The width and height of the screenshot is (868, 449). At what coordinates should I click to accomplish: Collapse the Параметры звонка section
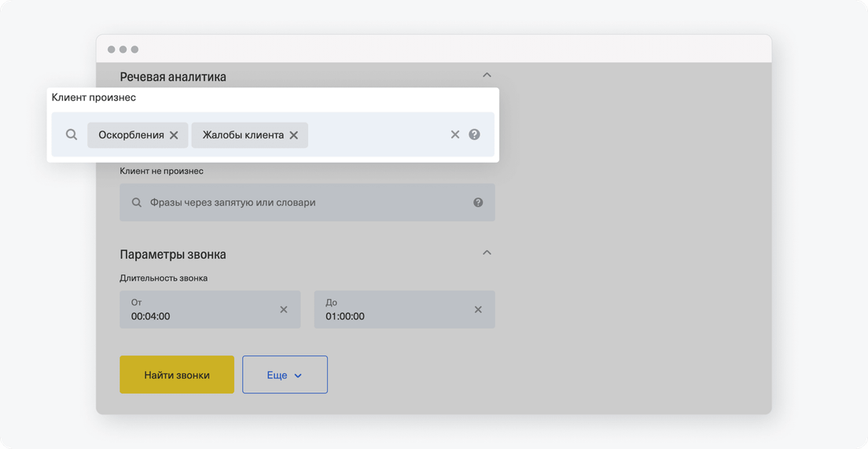487,252
